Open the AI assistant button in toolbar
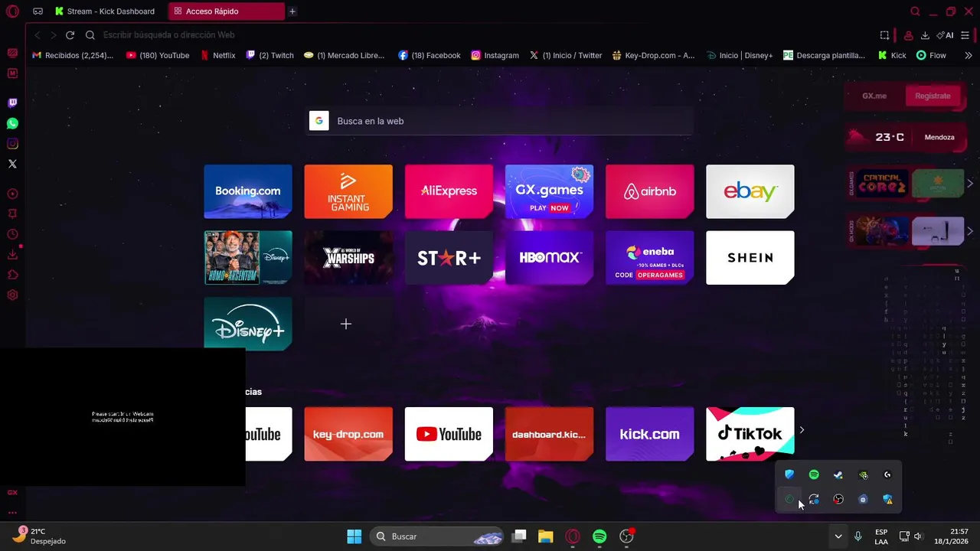 point(946,35)
